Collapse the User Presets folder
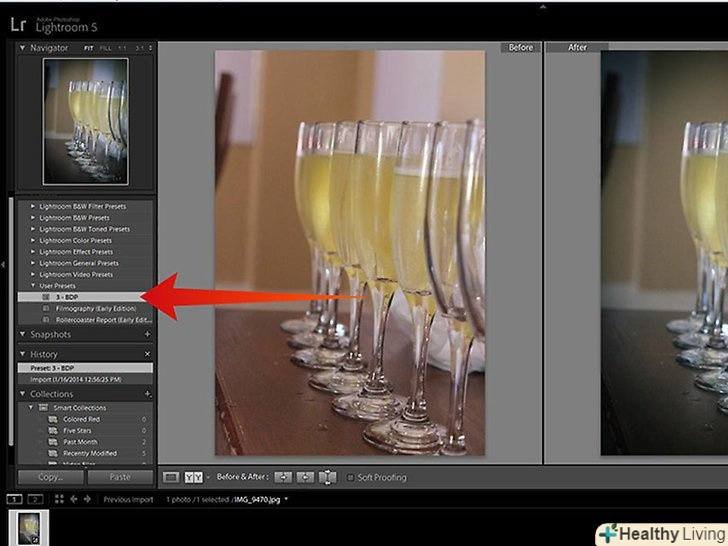Image resolution: width=728 pixels, height=546 pixels. click(33, 286)
